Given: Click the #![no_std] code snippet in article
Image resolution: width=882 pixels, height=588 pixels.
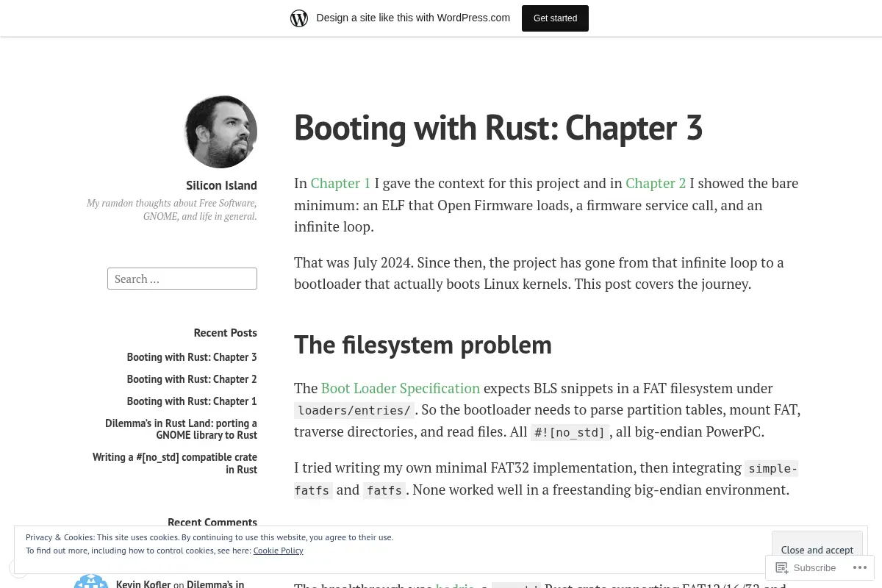Looking at the screenshot, I should [570, 432].
